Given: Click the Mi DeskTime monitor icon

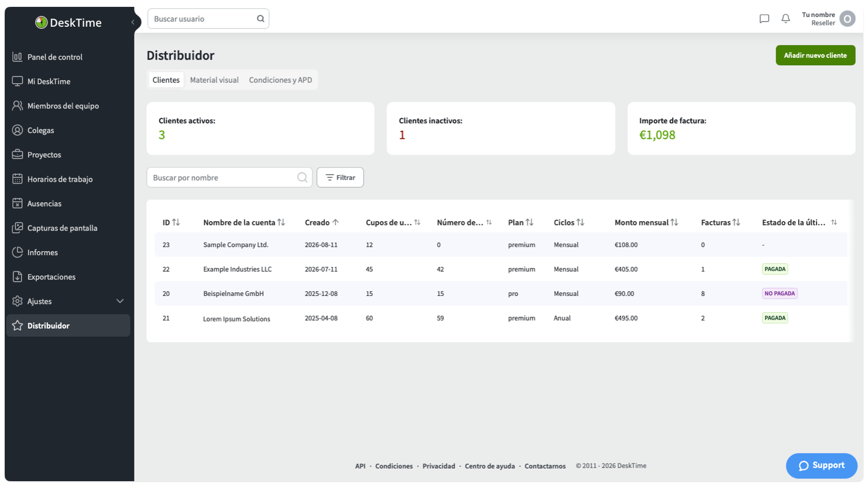Looking at the screenshot, I should coord(17,81).
